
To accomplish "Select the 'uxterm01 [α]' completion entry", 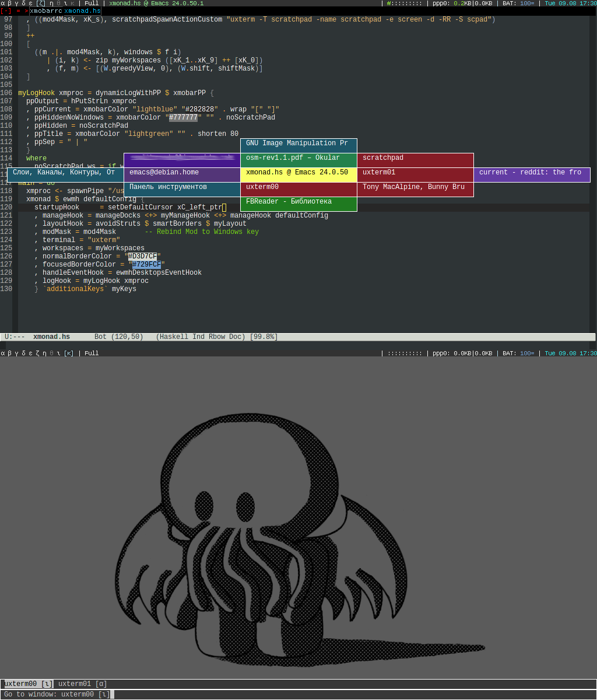I will click(83, 684).
